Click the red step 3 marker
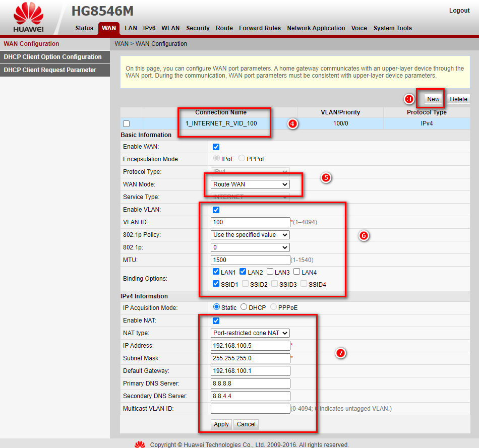The height and width of the screenshot is (448, 479). click(x=409, y=99)
